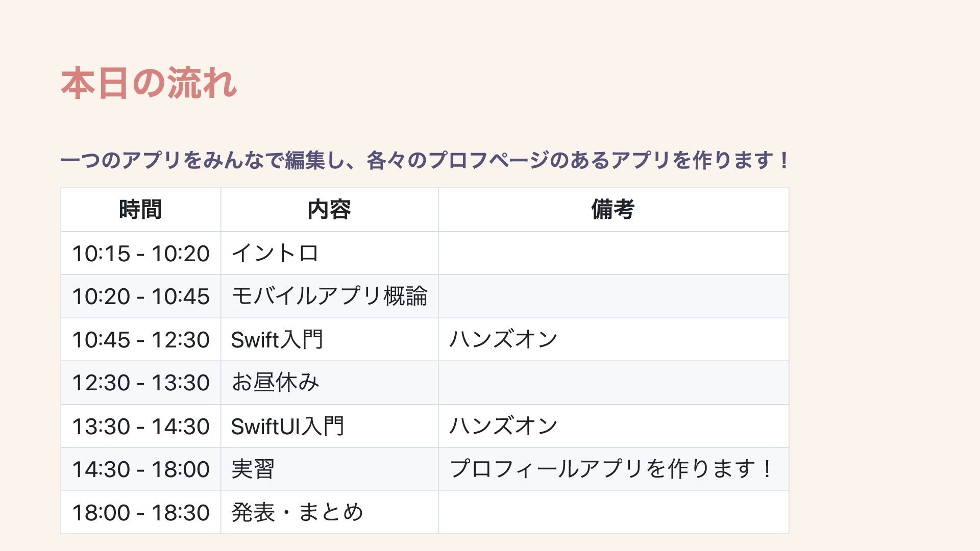Click the 内容 column header

[x=329, y=210]
